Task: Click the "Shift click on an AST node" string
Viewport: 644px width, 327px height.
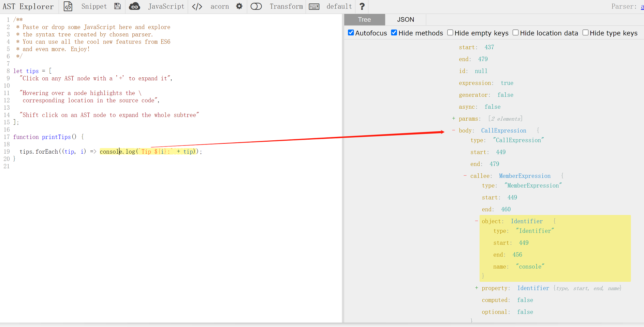Action: (x=109, y=115)
